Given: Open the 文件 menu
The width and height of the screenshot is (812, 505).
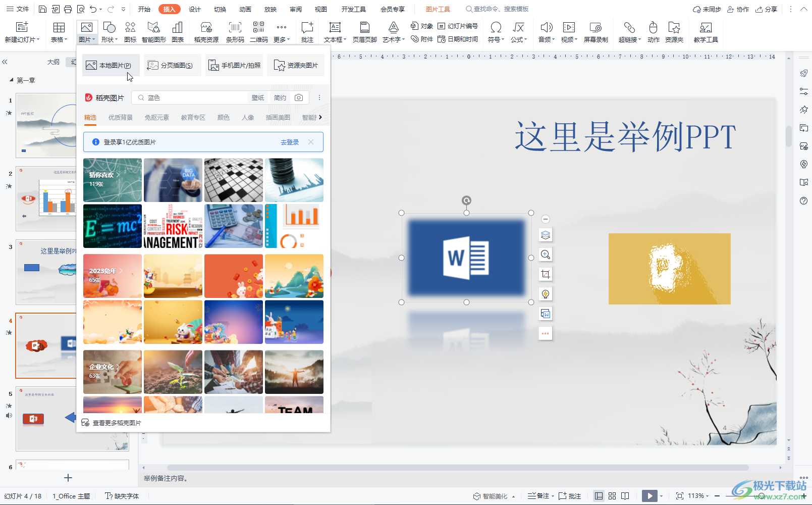Looking at the screenshot, I should pos(18,9).
